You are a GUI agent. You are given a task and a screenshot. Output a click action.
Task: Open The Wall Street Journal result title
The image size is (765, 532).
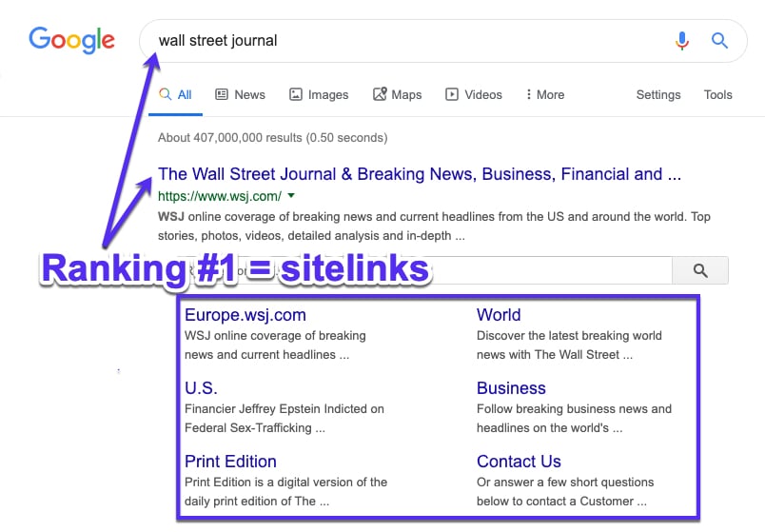tap(419, 174)
